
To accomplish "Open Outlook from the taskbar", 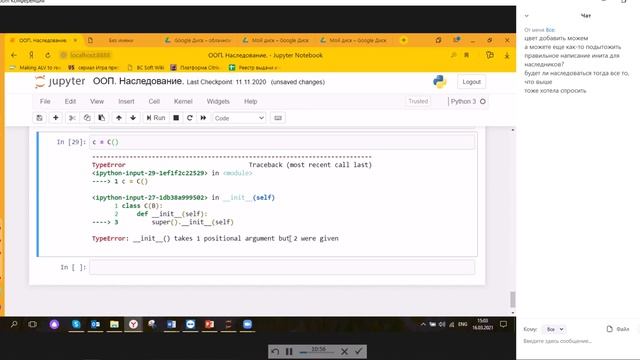I will tap(96, 324).
